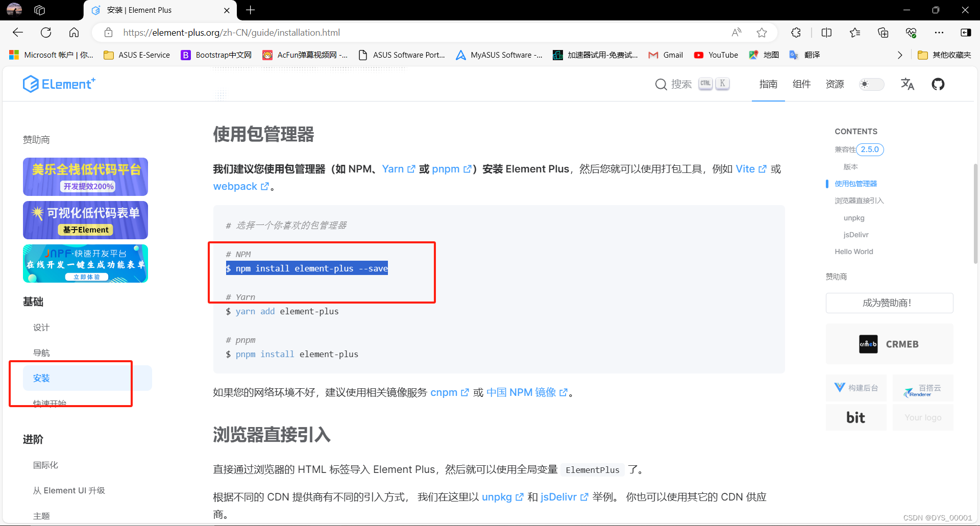Follow the pnpm link in paragraph

coord(452,169)
